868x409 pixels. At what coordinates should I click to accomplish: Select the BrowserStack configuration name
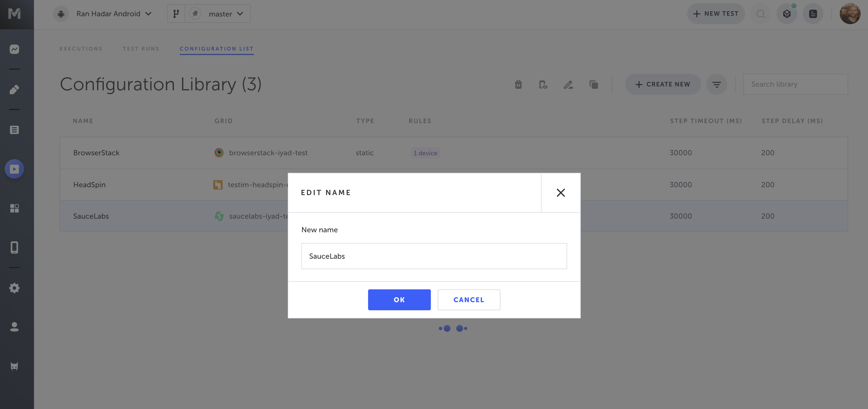pyautogui.click(x=96, y=153)
